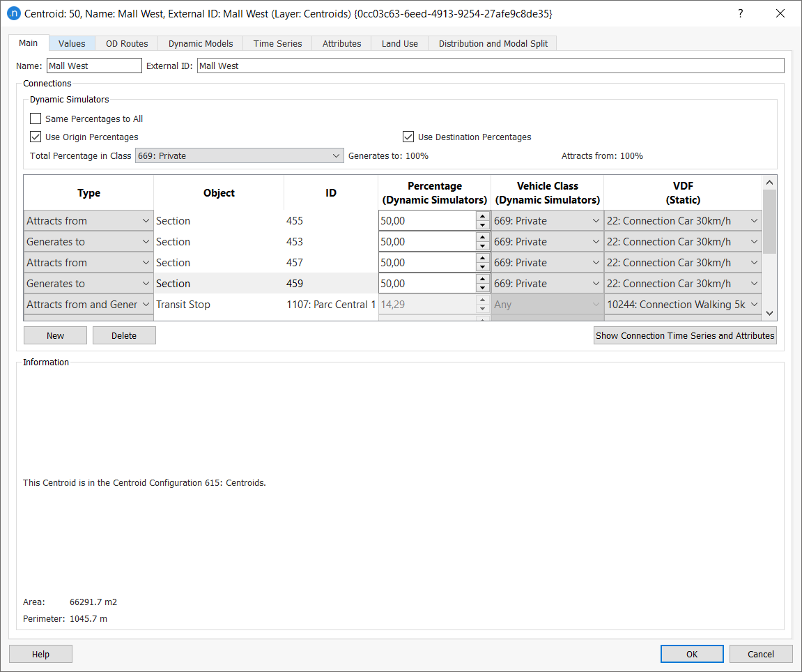Switch to the Values tab
This screenshot has width=802, height=672.
point(72,43)
